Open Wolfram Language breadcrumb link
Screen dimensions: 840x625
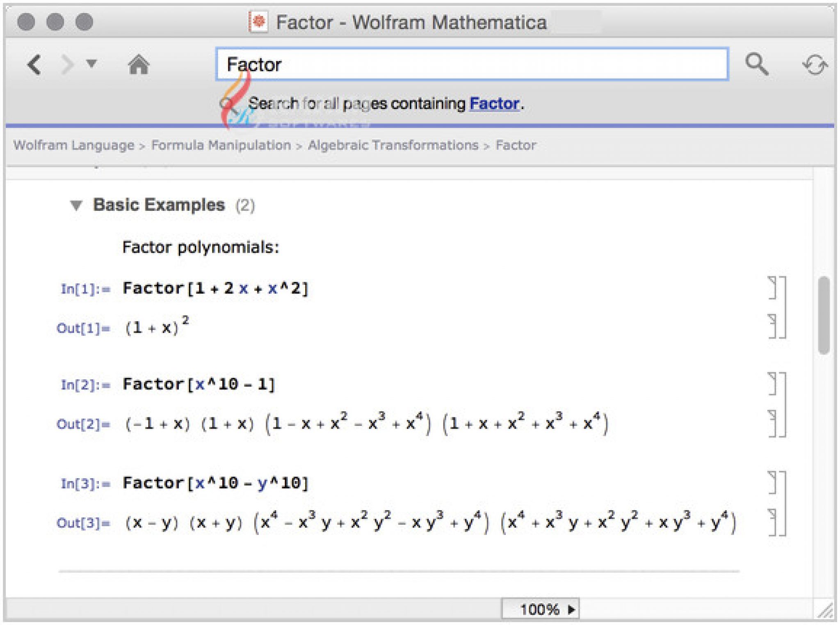[74, 145]
